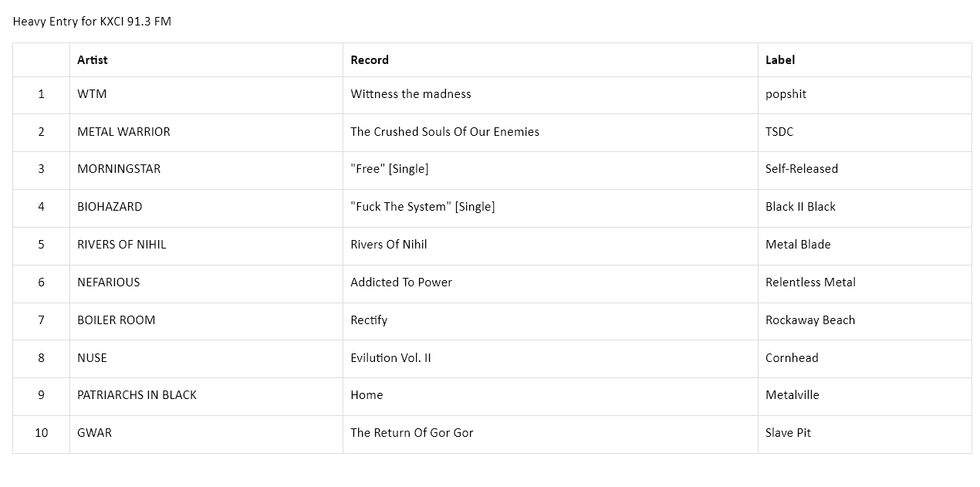The height and width of the screenshot is (487, 980).
Task: Click the Self-Released label cell
Action: coord(864,169)
